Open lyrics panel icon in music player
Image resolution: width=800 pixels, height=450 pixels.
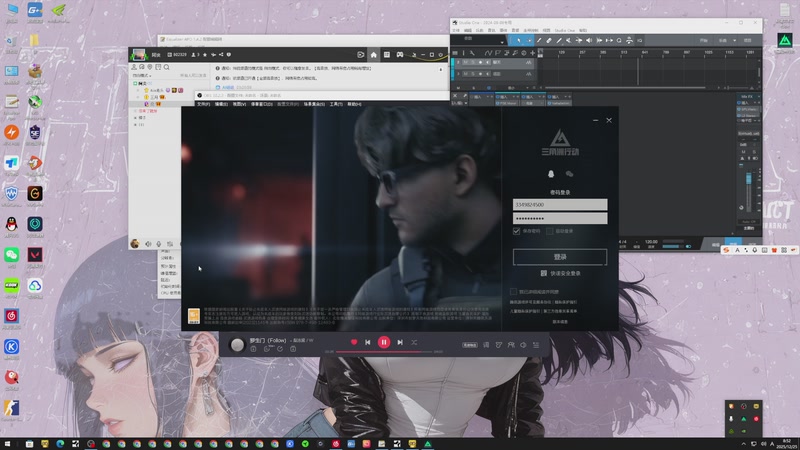486,345
